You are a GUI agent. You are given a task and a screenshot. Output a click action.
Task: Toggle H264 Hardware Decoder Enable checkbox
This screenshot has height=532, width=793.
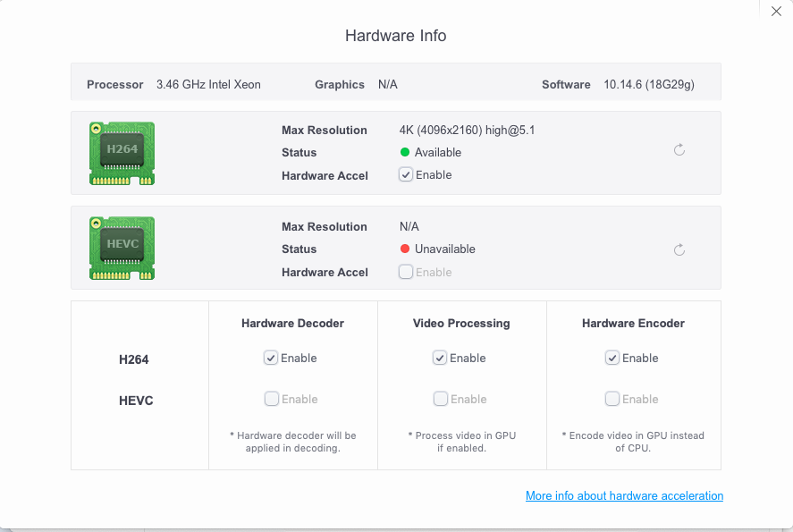click(x=271, y=358)
